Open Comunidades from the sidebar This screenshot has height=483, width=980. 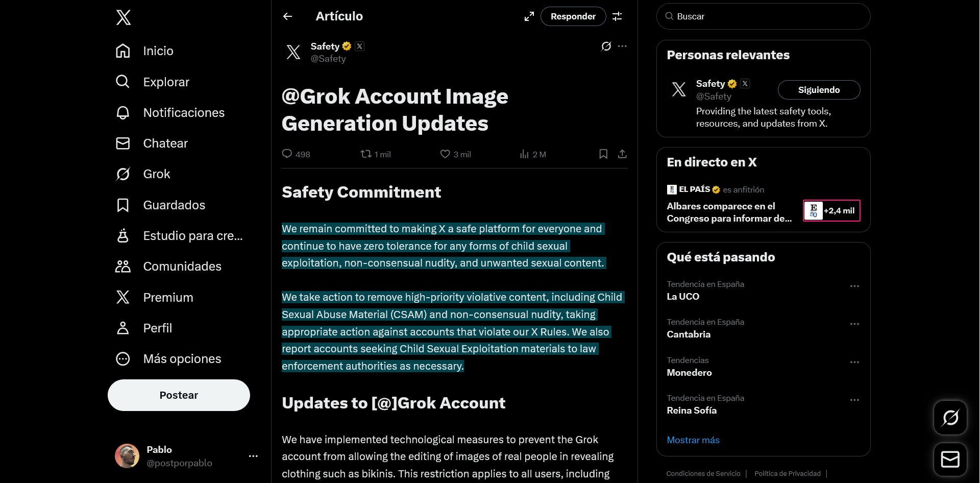[182, 267]
